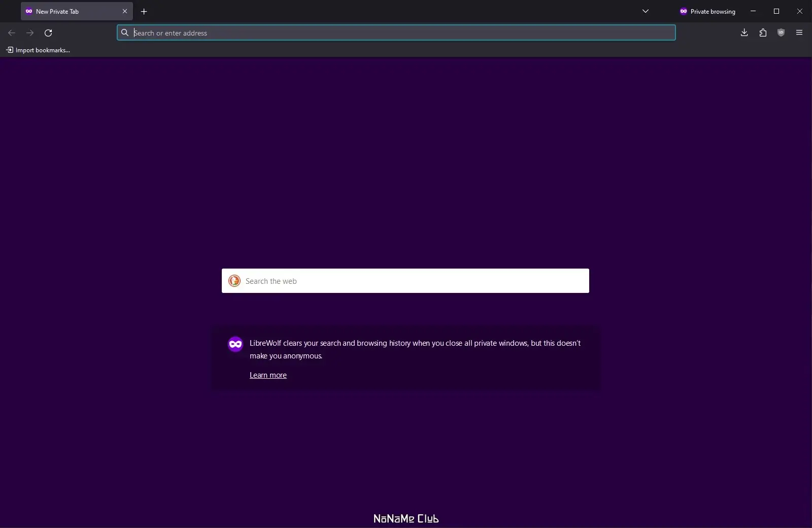
Task: Close the New Private Tab
Action: 125,11
